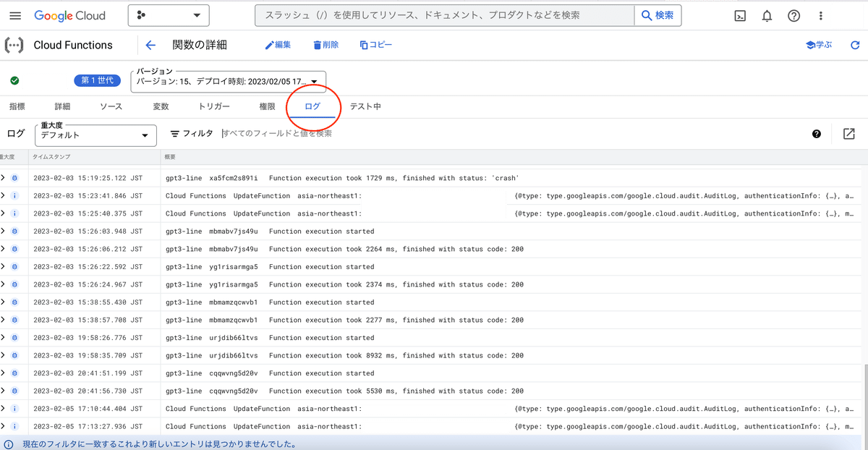Expand the 15:23:41.846 UpdateFunction row

(x=3, y=195)
